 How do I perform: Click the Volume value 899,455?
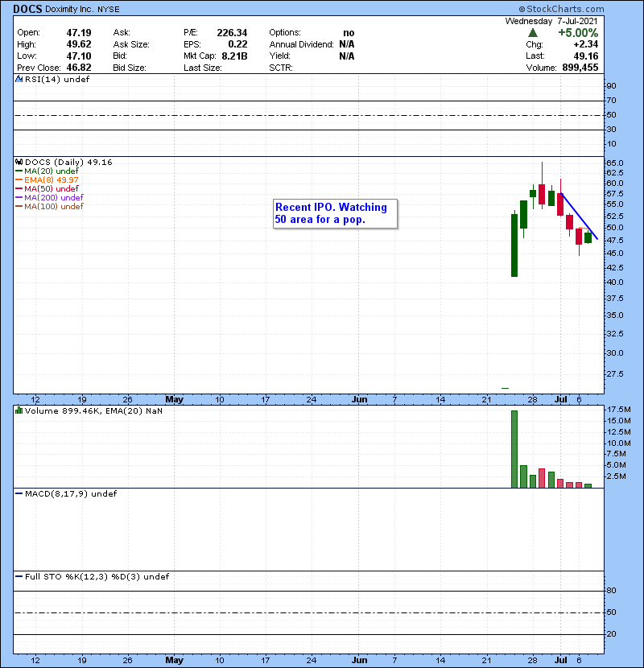tap(580, 68)
